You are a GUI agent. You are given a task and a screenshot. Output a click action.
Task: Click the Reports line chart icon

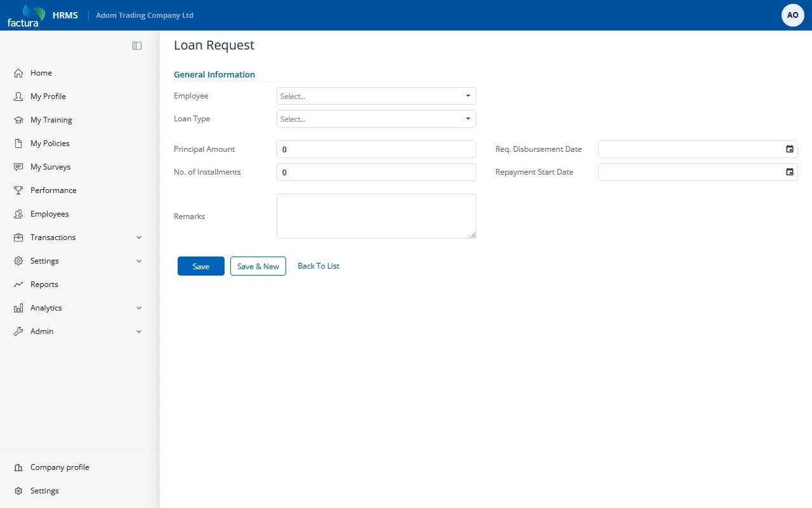tap(18, 284)
